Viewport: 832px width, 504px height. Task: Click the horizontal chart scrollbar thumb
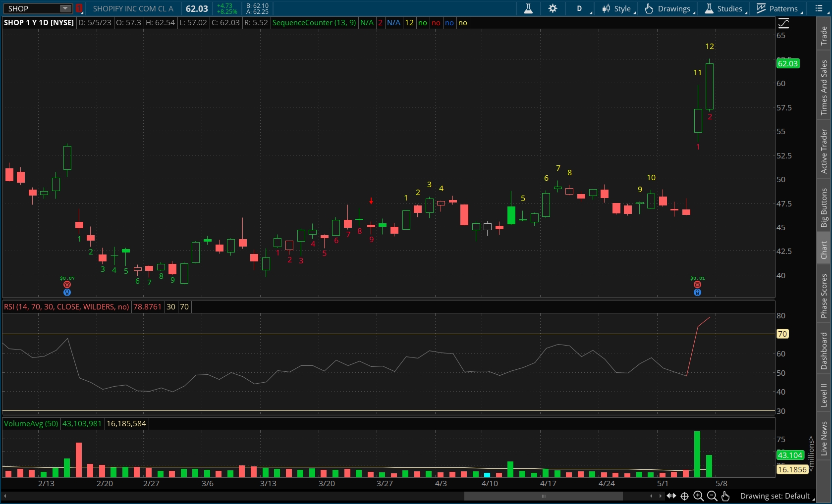tap(543, 496)
